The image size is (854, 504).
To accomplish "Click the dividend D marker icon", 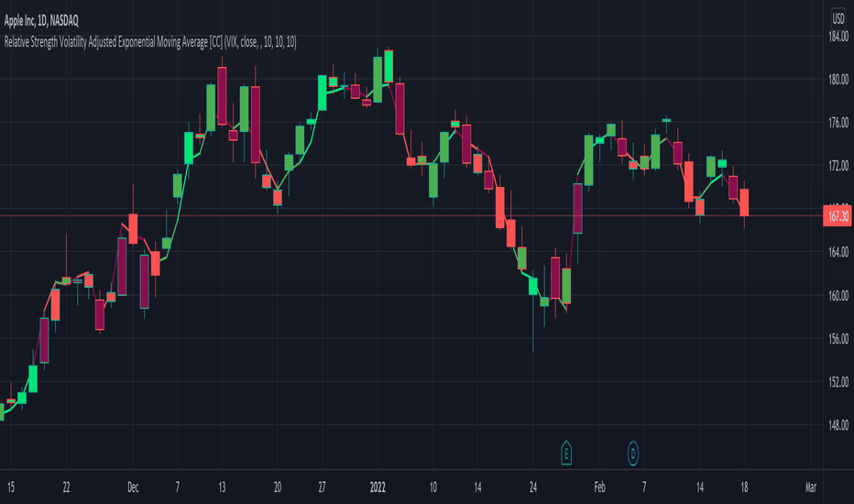I will (x=633, y=453).
